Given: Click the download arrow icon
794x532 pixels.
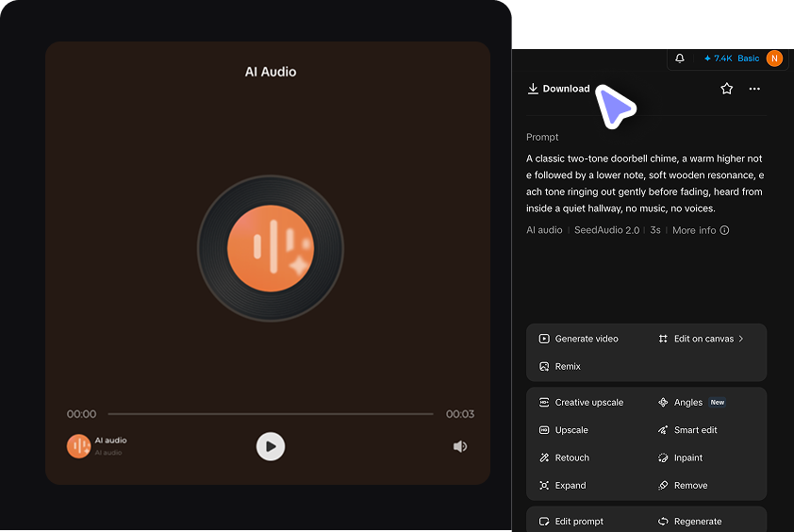Looking at the screenshot, I should click(x=533, y=89).
